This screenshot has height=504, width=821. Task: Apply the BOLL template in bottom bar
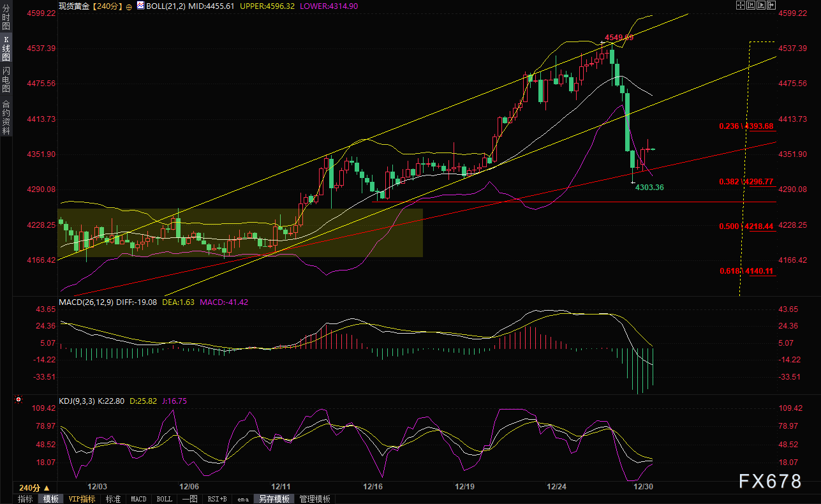point(164,499)
